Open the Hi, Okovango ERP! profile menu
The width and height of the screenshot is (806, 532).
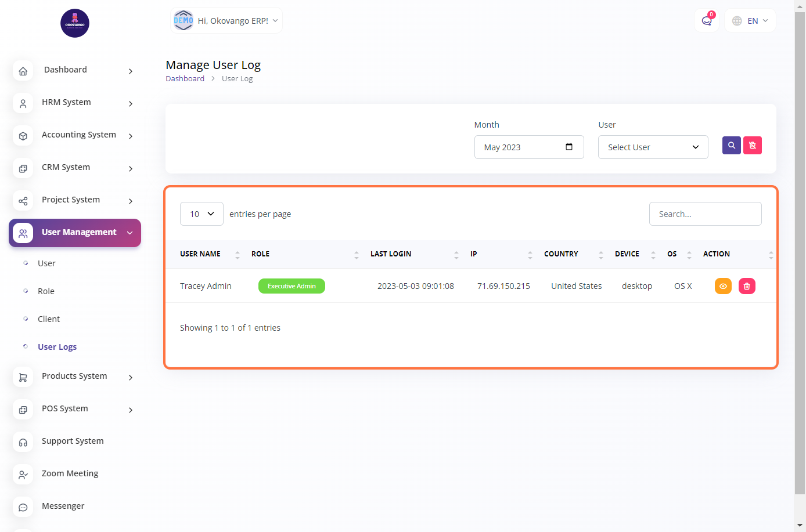point(226,21)
